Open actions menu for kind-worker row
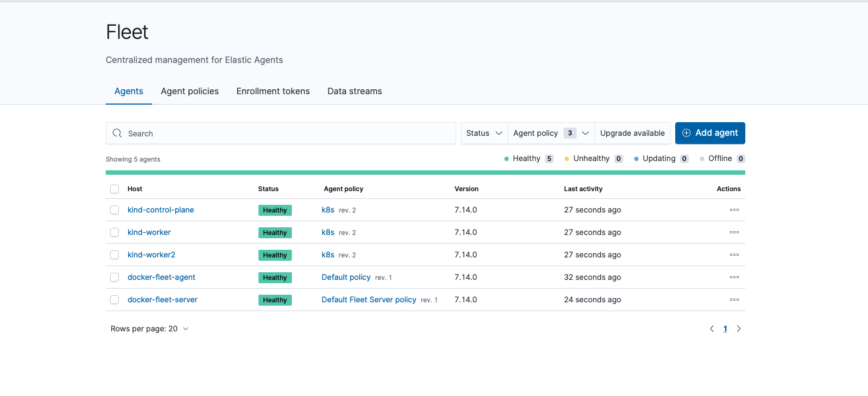 pyautogui.click(x=734, y=232)
